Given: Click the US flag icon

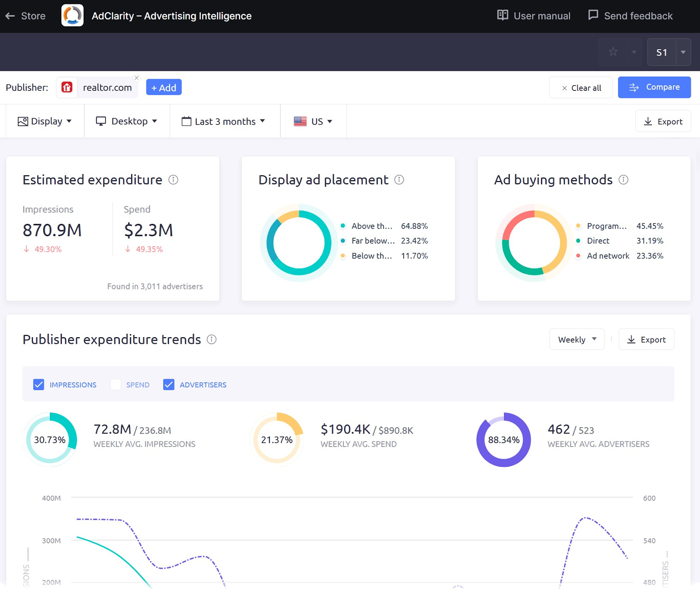Looking at the screenshot, I should point(300,121).
